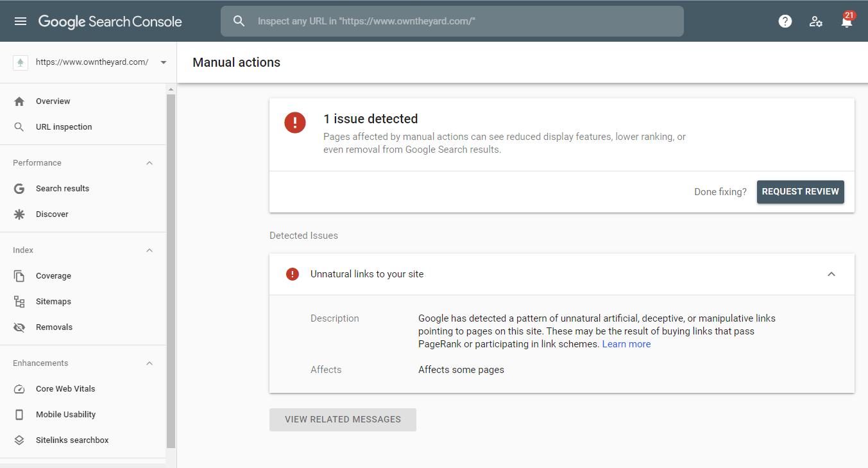Click the Affects some pages text
This screenshot has height=468, width=868.
[x=461, y=370]
